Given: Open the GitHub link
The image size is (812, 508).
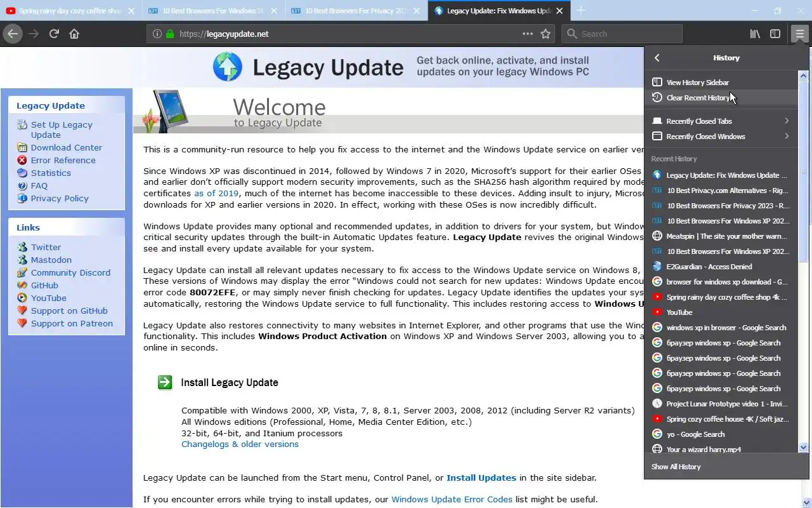Looking at the screenshot, I should point(44,285).
